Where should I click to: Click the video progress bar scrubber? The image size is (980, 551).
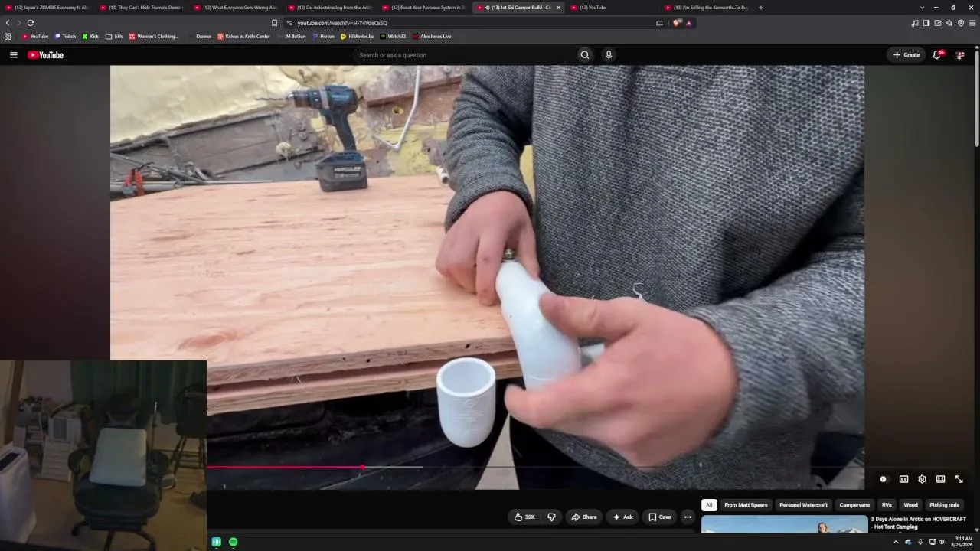coord(362,467)
